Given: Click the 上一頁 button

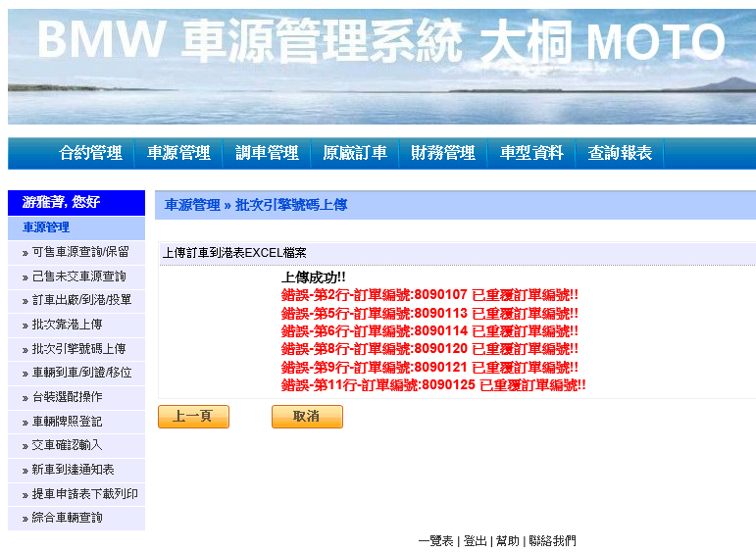Looking at the screenshot, I should (x=193, y=417).
